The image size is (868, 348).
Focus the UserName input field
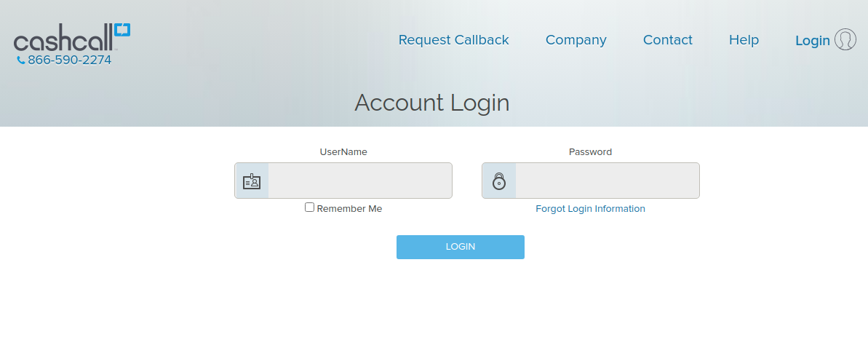point(359,181)
